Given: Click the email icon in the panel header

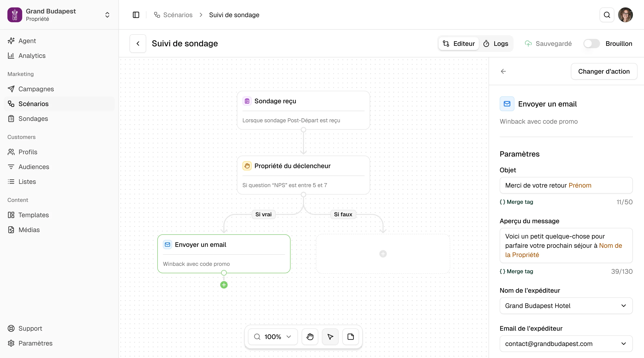Looking at the screenshot, I should click(x=507, y=104).
